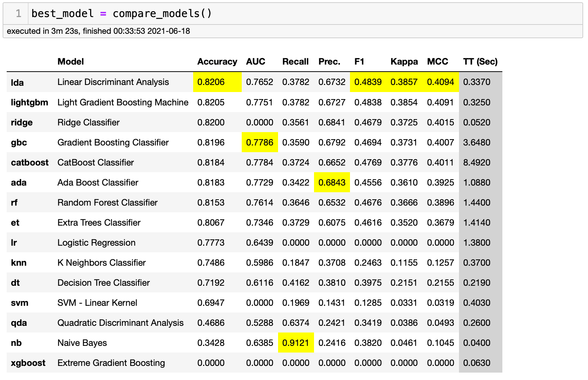Screen dimensions: 588x380
Task: Click the Model column header
Action: tap(70, 62)
